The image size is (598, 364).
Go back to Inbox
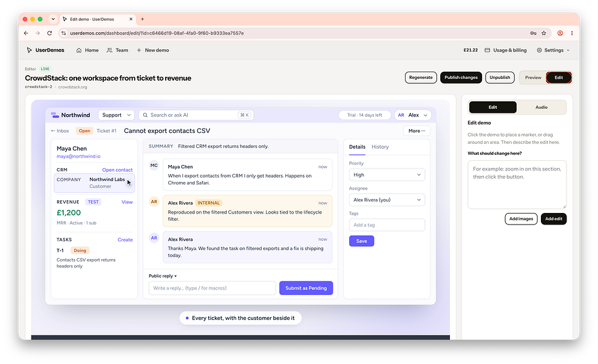[60, 130]
